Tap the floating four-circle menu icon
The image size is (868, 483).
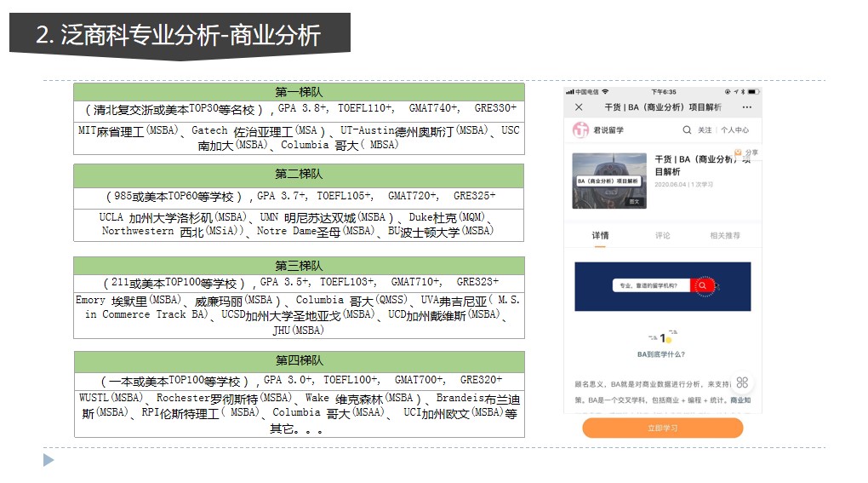[x=742, y=382]
